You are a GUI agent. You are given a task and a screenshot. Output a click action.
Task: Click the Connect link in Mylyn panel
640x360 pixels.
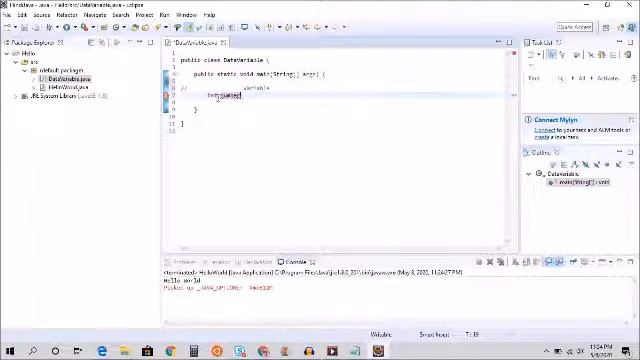(x=545, y=130)
